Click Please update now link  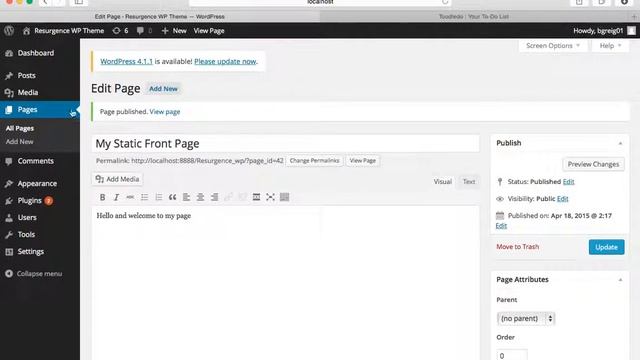[x=225, y=62]
